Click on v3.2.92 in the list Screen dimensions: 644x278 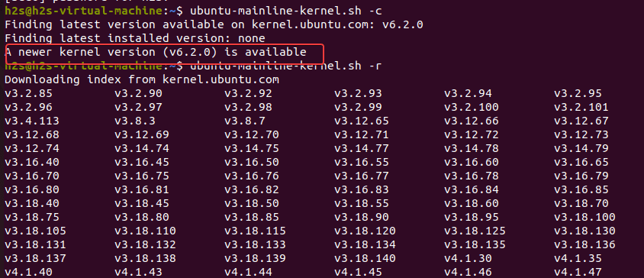(249, 94)
